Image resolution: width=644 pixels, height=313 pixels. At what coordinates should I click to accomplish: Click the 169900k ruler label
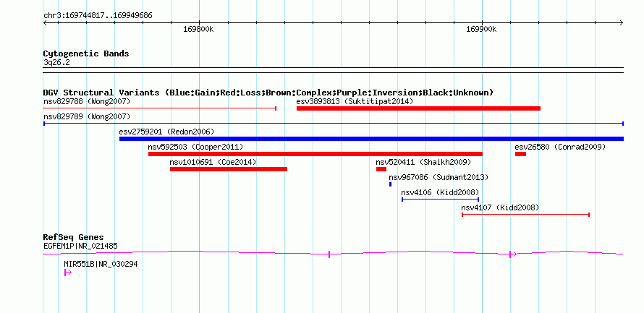click(481, 29)
